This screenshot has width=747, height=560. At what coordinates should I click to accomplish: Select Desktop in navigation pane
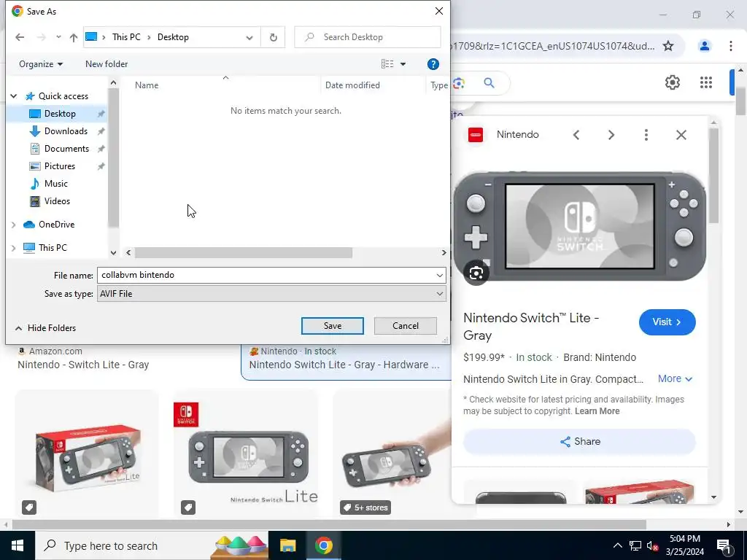[60, 114]
